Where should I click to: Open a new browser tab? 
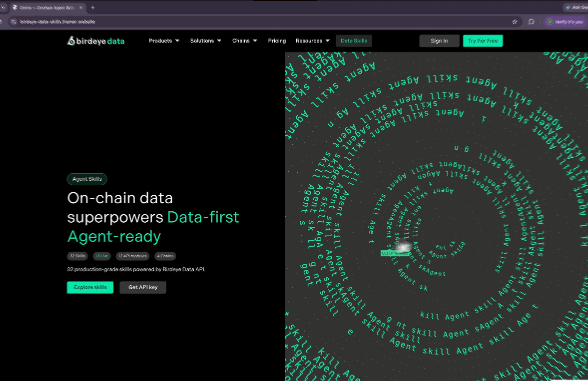click(93, 8)
